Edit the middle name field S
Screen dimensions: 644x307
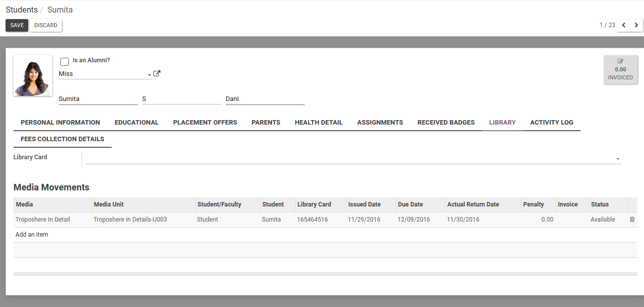(181, 99)
